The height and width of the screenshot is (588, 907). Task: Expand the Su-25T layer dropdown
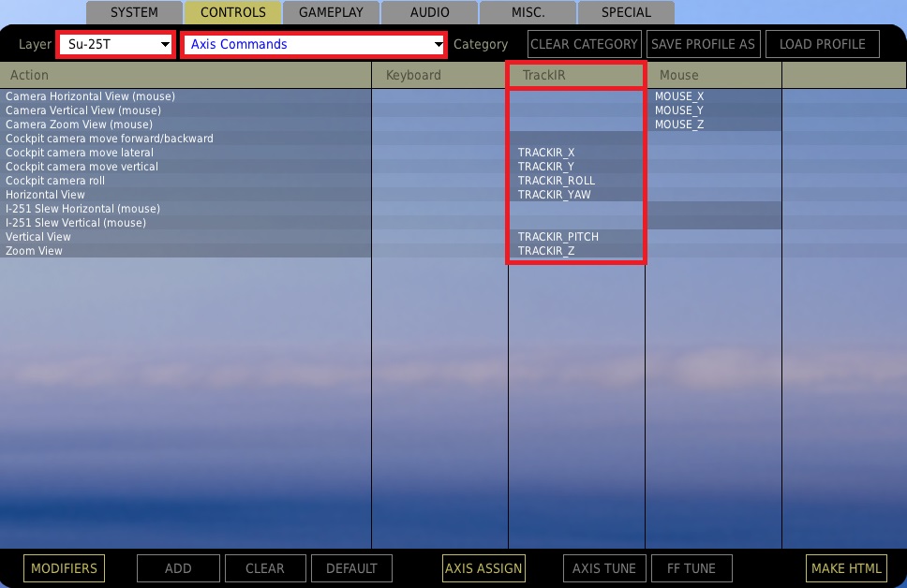[x=115, y=45]
